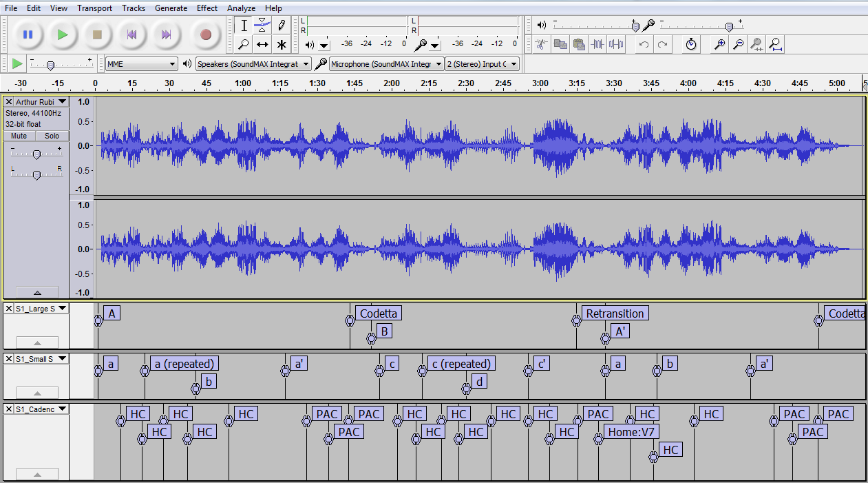Click the Undo arrow icon

(x=644, y=44)
